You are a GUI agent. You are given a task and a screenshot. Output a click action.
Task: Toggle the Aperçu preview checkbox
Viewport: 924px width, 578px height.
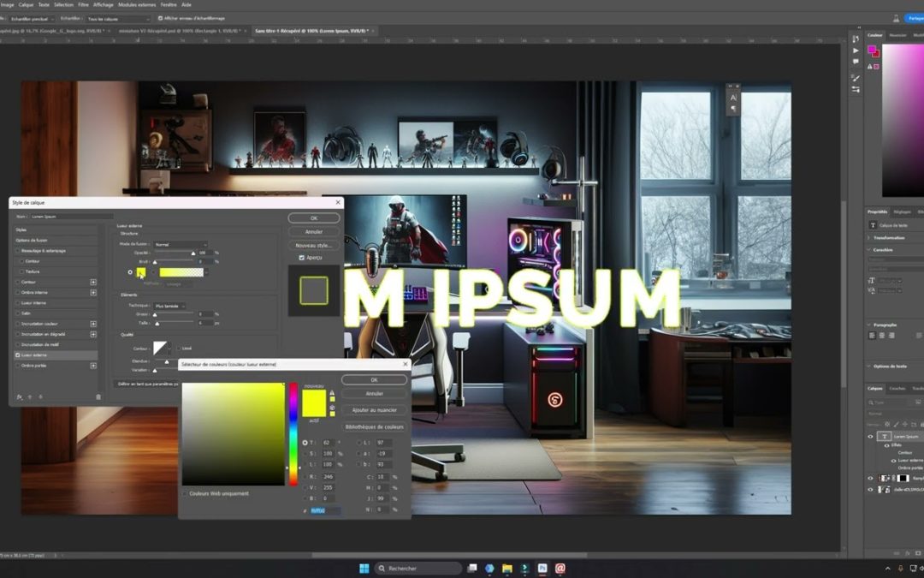click(x=302, y=258)
